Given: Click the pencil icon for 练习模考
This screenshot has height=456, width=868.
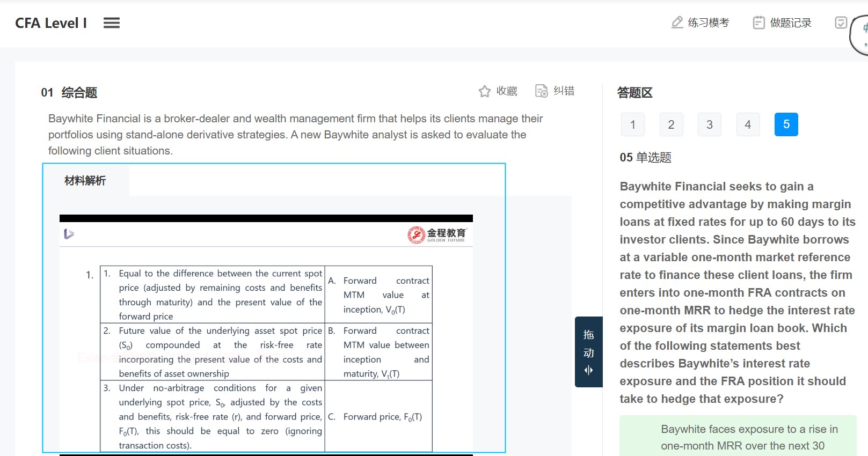Looking at the screenshot, I should pos(677,23).
